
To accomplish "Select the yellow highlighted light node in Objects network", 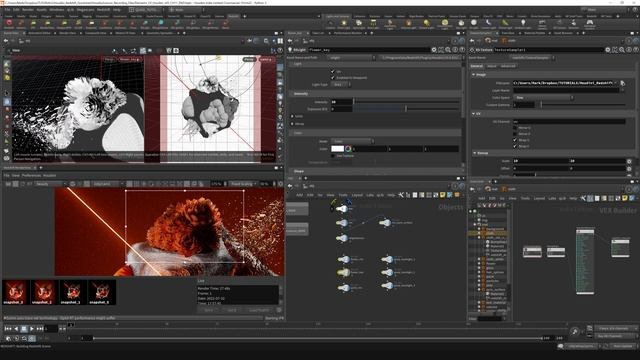I will (344, 272).
